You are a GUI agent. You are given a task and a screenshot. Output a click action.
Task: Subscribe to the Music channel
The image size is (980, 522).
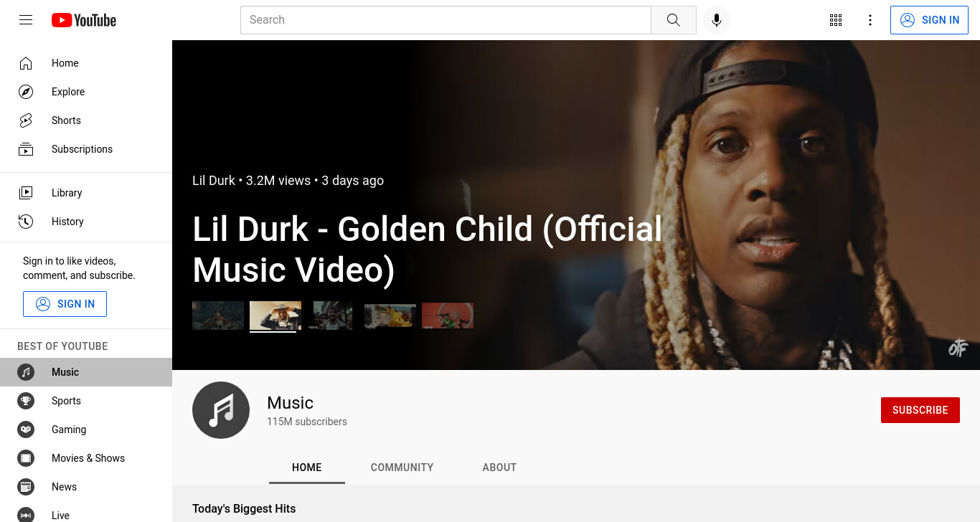[920, 410]
